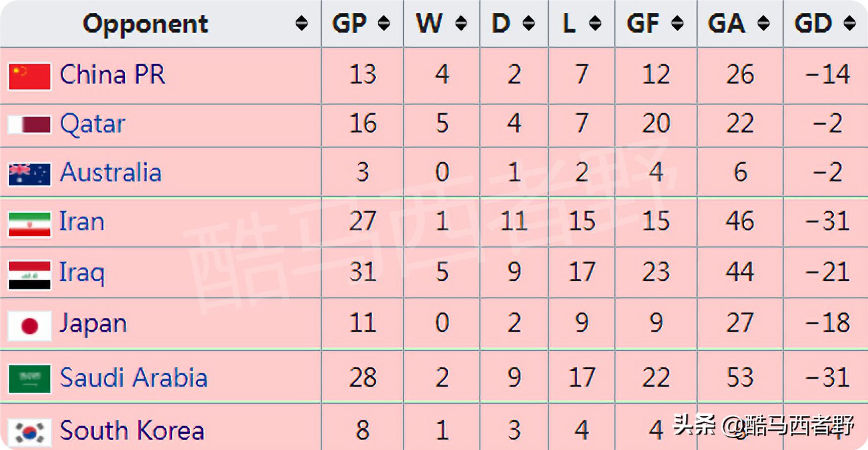Sort by GP column sort arrows

click(x=384, y=23)
